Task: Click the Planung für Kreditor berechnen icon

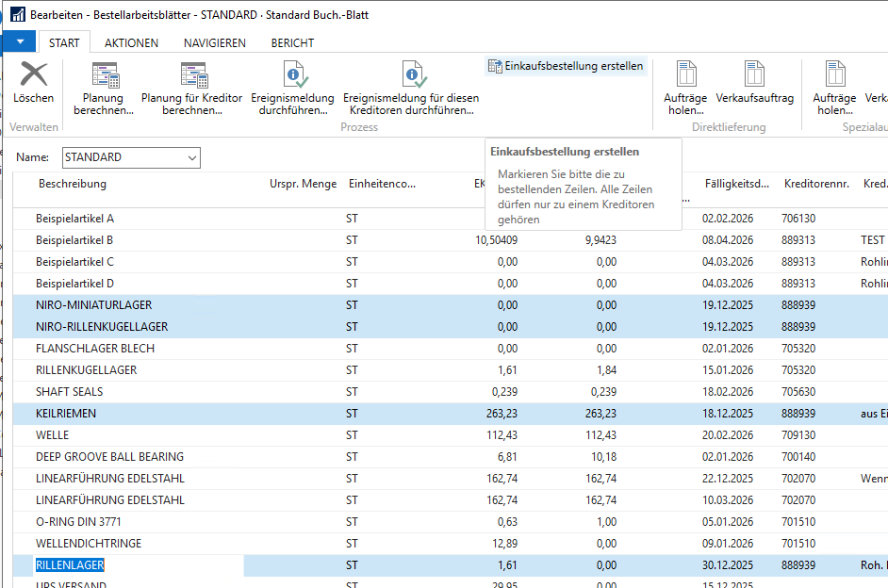Action: [193, 75]
